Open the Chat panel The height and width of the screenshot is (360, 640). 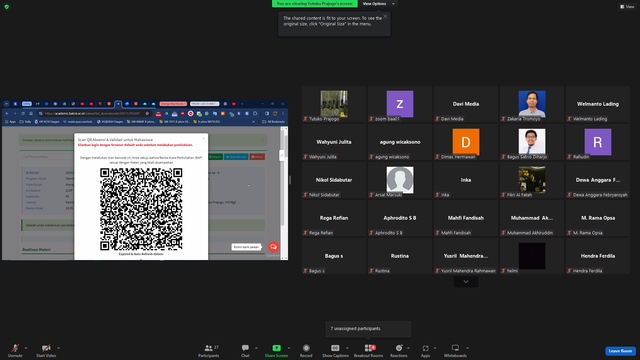245,350
